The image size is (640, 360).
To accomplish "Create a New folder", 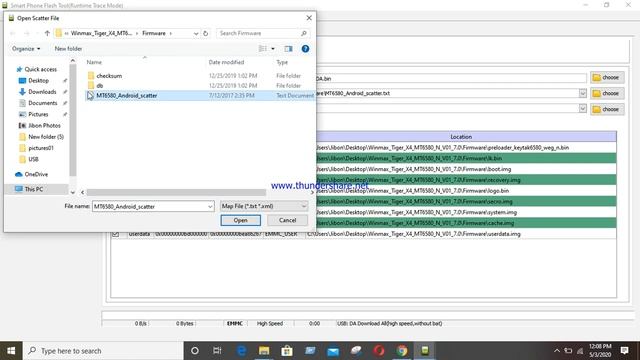I will [68, 49].
